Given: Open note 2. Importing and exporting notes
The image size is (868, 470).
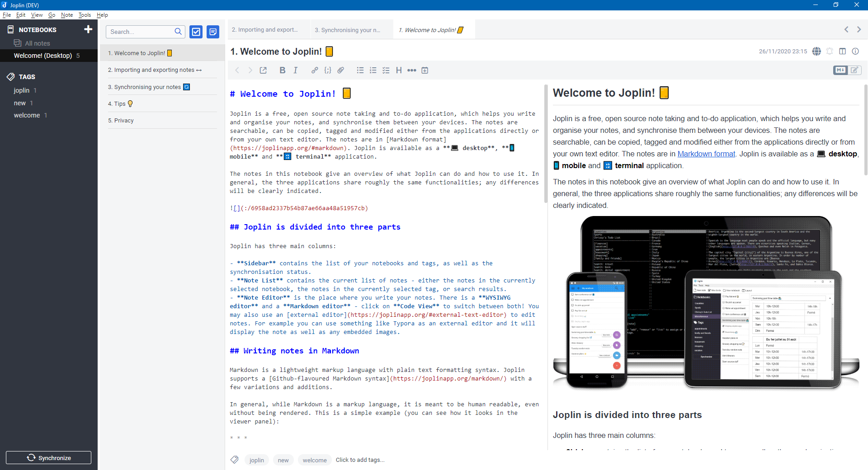Looking at the screenshot, I should tap(162, 70).
